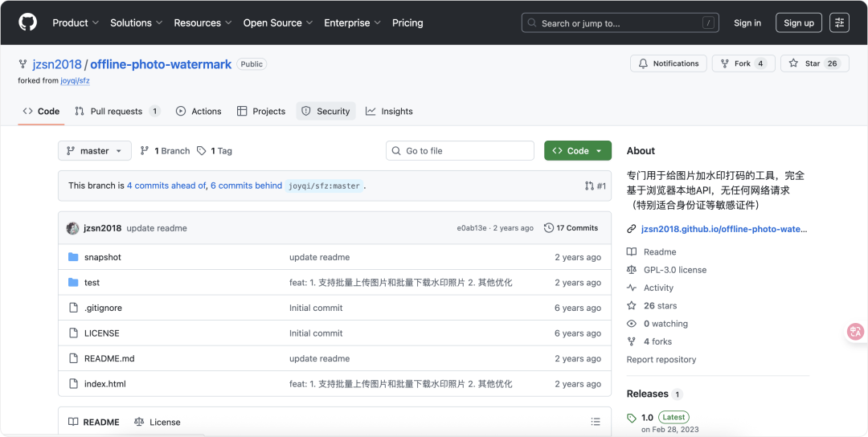Click Report repository link
This screenshot has width=868, height=437.
[661, 360]
